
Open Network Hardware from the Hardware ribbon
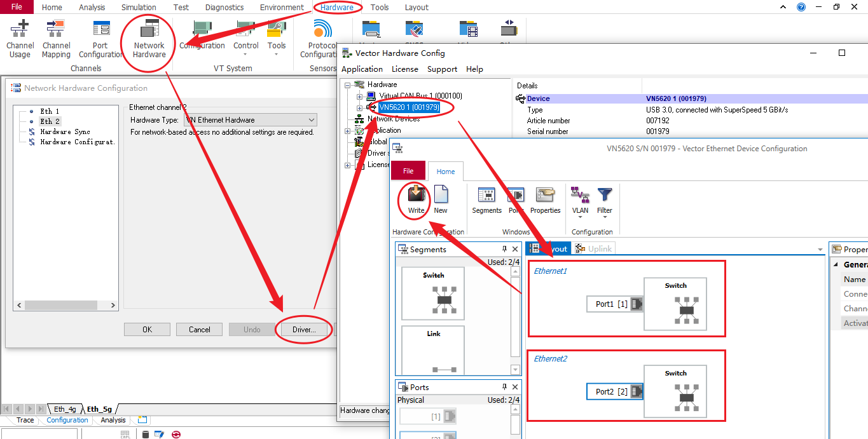[x=149, y=39]
